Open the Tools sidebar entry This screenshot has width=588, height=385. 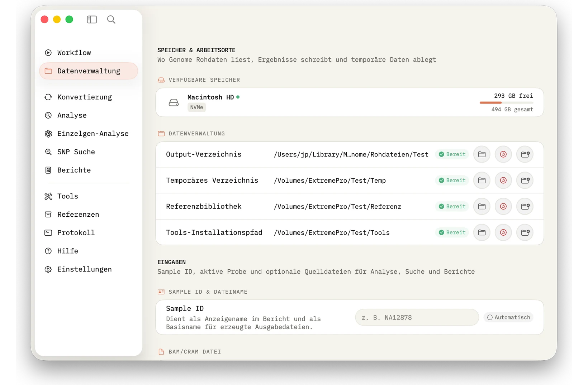click(x=88, y=196)
